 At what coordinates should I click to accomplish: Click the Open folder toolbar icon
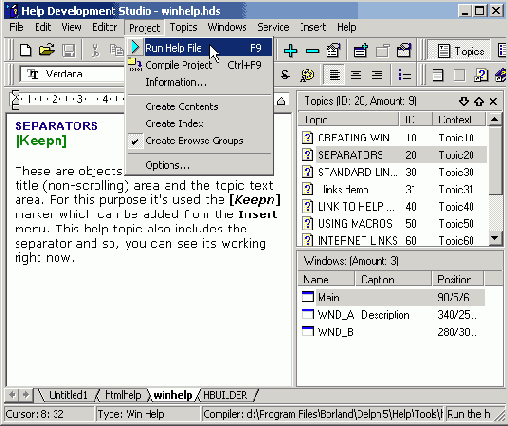point(47,50)
